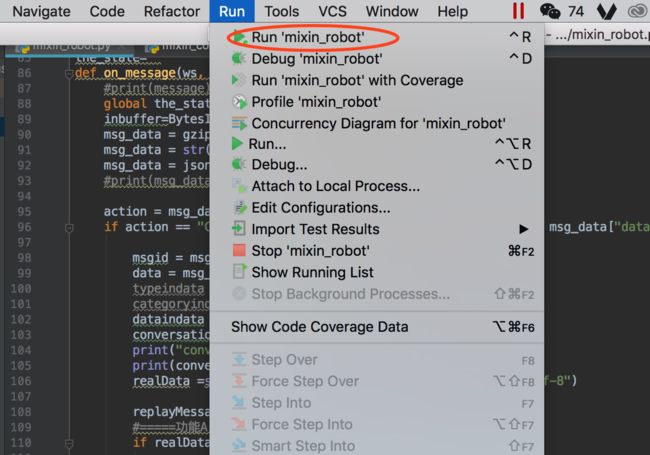The image size is (650, 455).
Task: Open the Refactor menu
Action: coord(172,11)
